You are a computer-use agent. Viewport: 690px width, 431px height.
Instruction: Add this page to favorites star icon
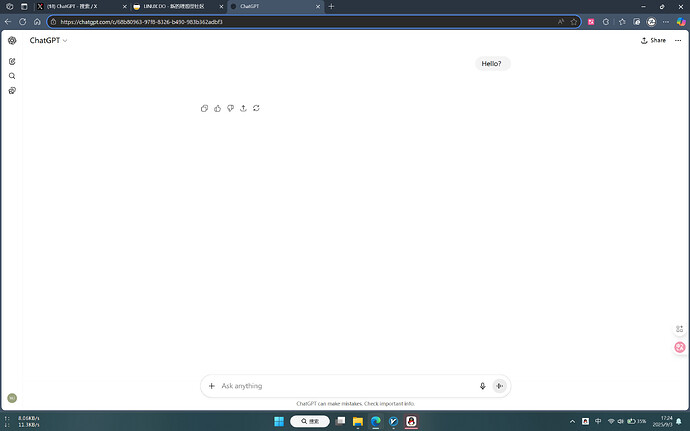[x=574, y=22]
